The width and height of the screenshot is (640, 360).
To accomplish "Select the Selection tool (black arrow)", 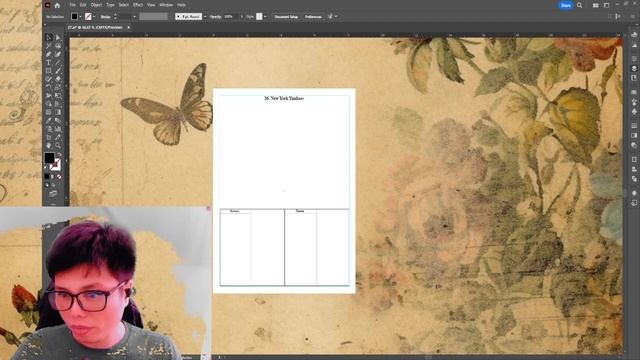I will pos(49,38).
